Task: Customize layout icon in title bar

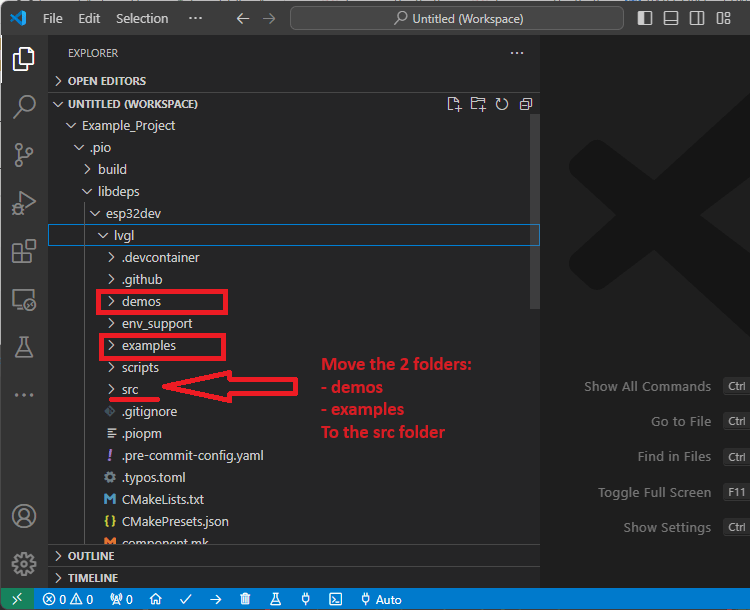Action: pos(723,19)
